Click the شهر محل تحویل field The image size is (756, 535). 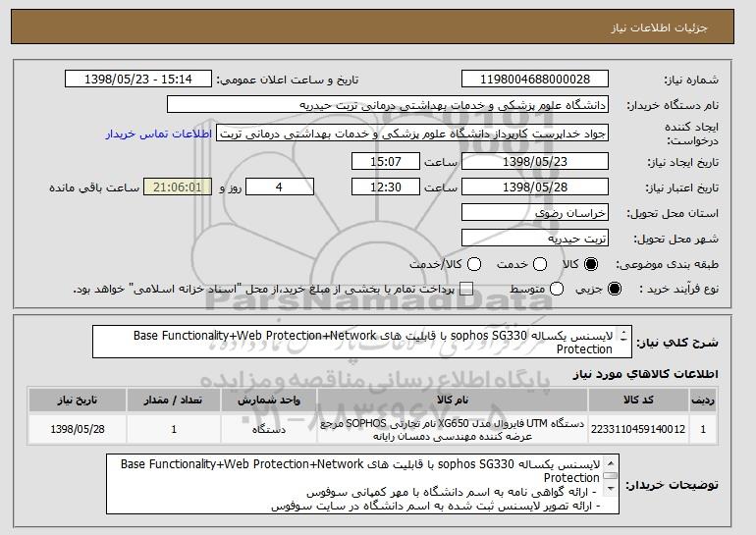click(535, 239)
